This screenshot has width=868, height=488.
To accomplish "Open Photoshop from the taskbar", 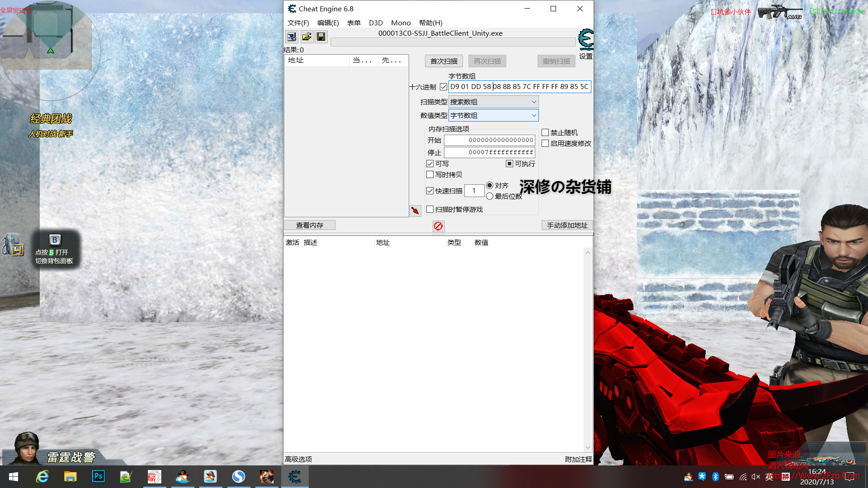I will (x=98, y=476).
